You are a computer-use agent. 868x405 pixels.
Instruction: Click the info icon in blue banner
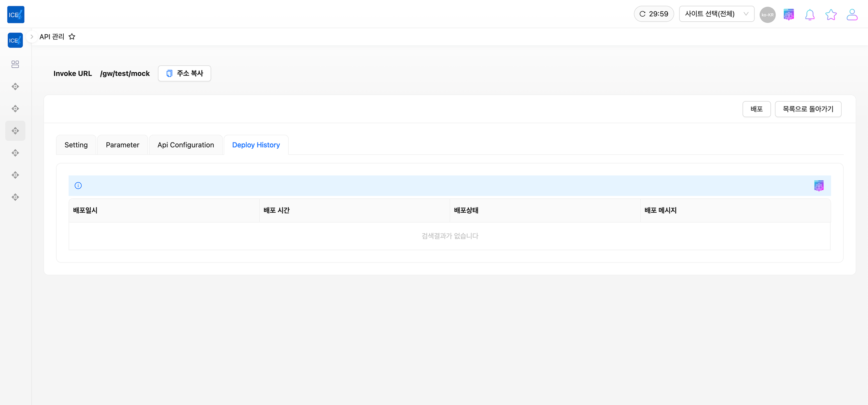click(78, 186)
